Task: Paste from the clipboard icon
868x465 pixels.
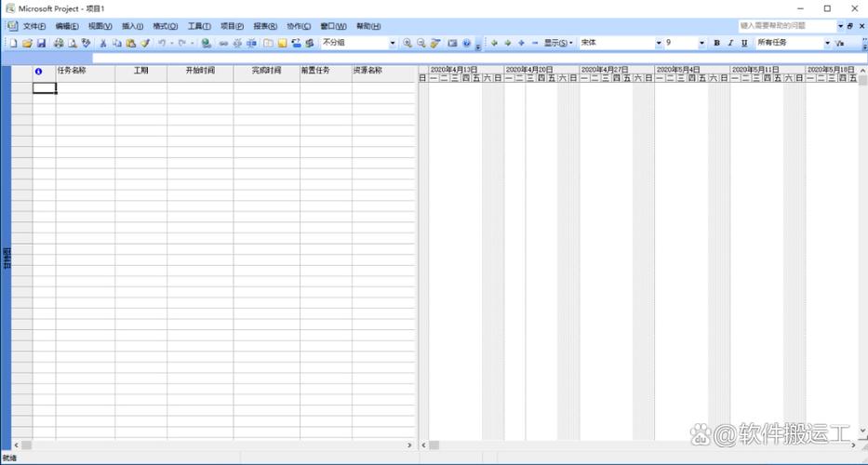Action: pos(130,43)
